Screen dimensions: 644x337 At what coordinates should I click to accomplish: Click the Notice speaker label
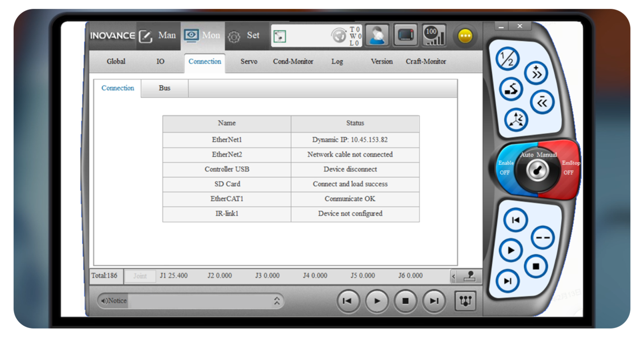(x=114, y=301)
